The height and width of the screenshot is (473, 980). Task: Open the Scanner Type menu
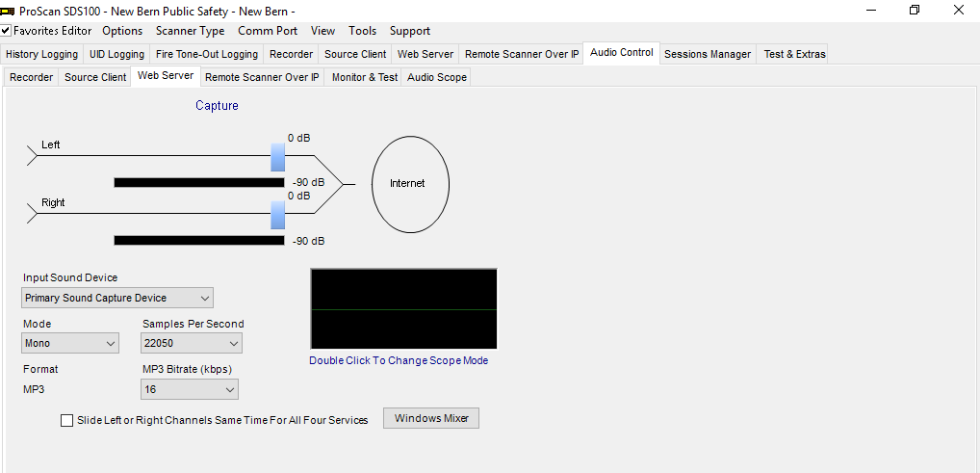190,31
